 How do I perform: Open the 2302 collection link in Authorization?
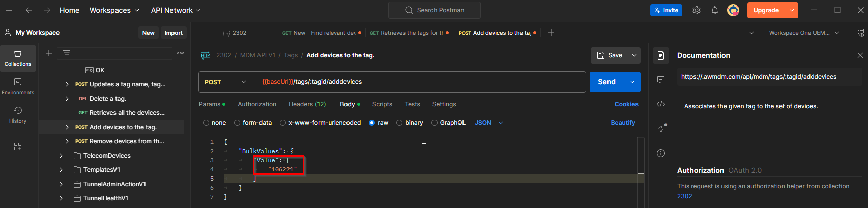[x=684, y=196]
